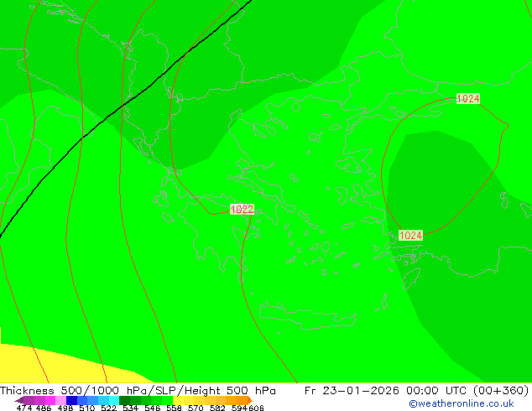Image resolution: width=532 pixels, height=411 pixels.
Task: Click the lower 1024 label near the Turkish coast
Action: coord(410,235)
